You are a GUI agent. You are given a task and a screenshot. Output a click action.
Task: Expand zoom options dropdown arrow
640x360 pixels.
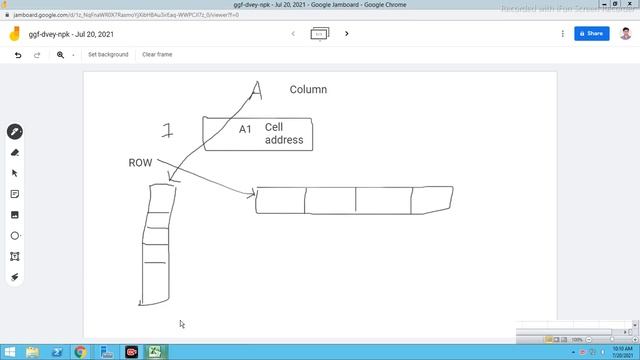pyautogui.click(x=73, y=55)
